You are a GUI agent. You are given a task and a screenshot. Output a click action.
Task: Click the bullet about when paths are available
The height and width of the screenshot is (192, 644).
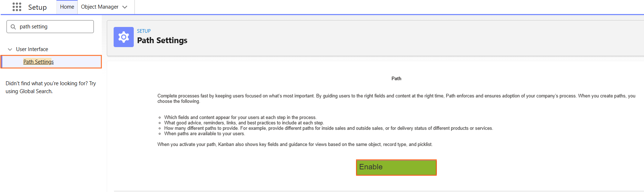tap(205, 134)
